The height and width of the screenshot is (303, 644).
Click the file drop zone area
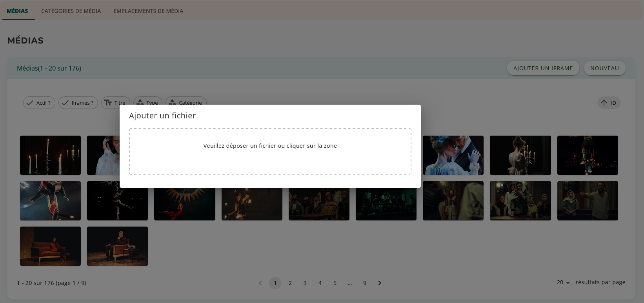pyautogui.click(x=270, y=152)
